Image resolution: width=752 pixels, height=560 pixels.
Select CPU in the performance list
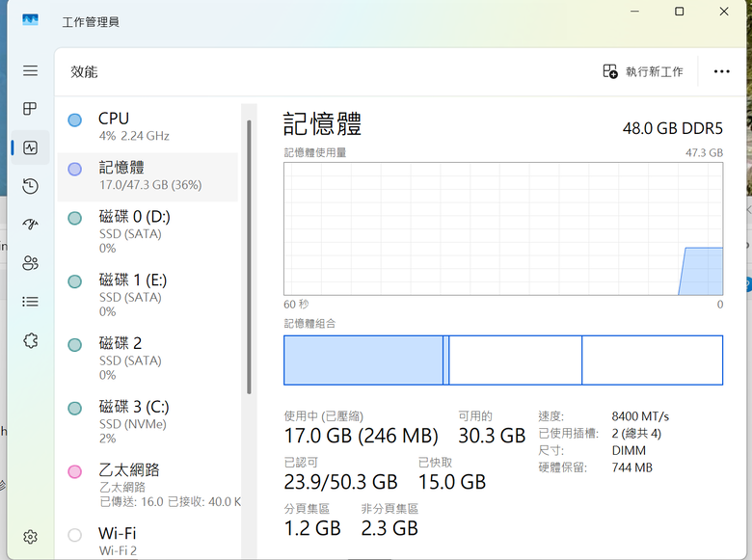[148, 126]
